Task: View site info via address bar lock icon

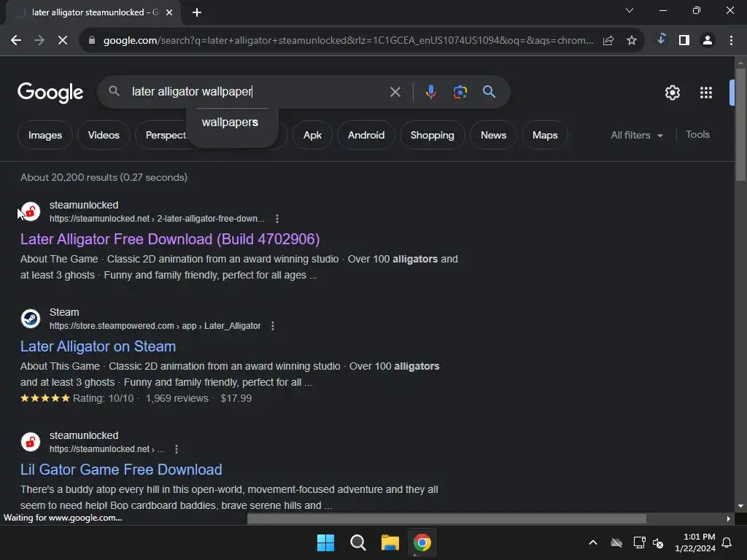Action: pos(92,41)
